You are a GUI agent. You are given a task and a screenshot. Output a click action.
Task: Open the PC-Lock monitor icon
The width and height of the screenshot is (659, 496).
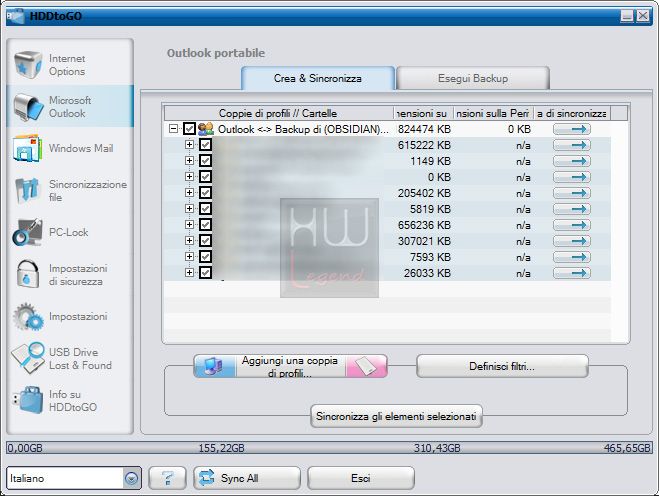(27, 232)
